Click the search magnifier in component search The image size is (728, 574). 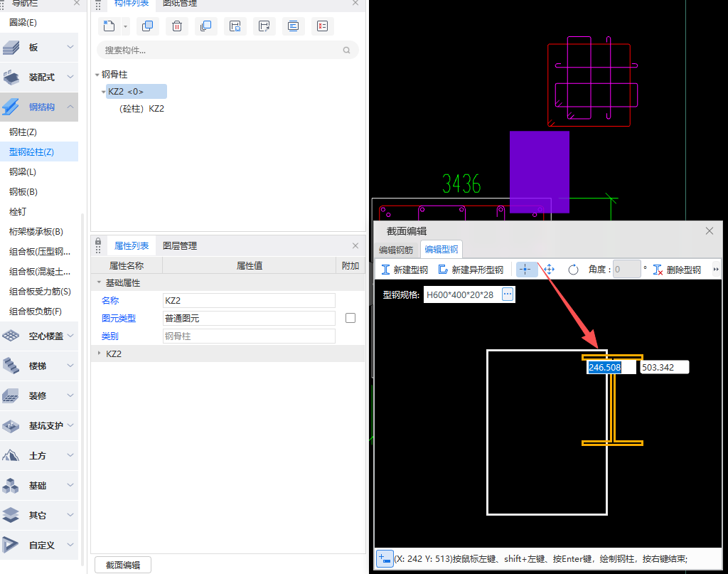347,51
